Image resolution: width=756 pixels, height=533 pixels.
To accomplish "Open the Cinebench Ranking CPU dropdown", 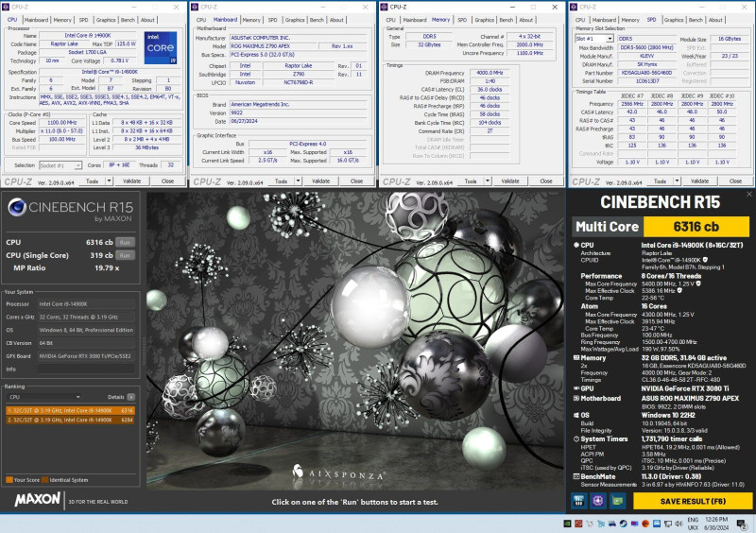I will (43, 397).
